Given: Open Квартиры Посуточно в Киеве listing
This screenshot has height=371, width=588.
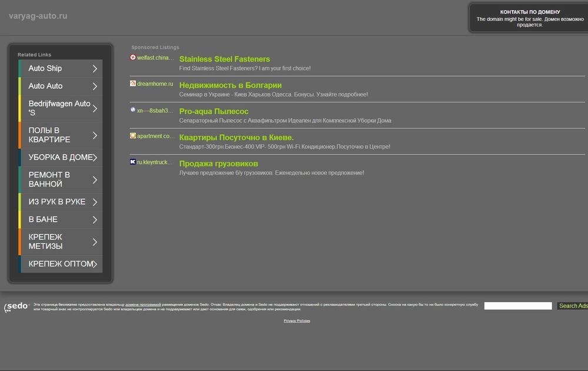Looking at the screenshot, I should (236, 138).
